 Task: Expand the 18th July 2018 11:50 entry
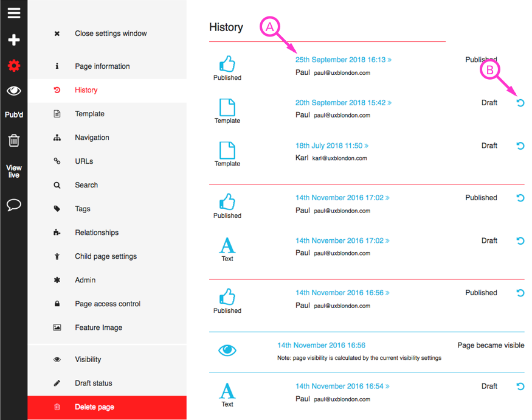click(x=332, y=145)
